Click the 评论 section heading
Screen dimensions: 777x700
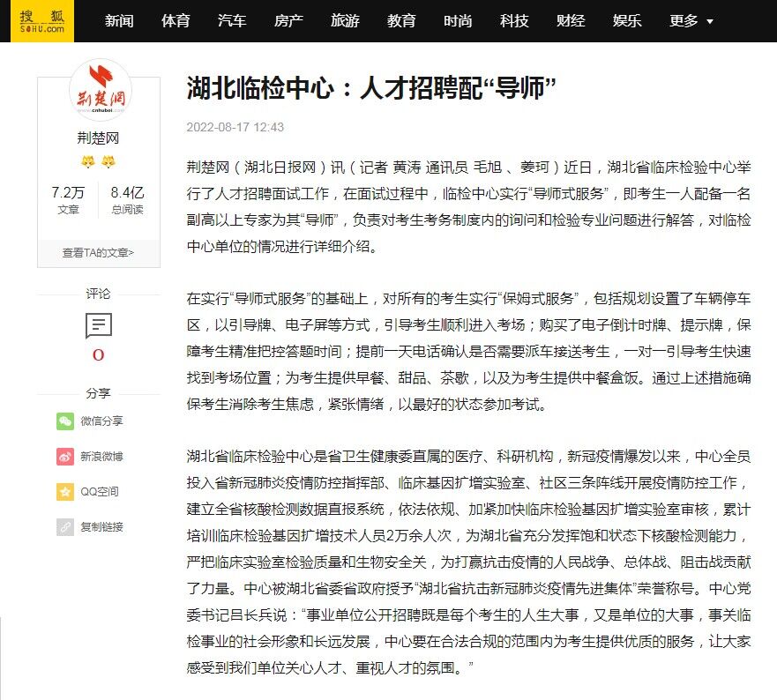pyautogui.click(x=98, y=294)
